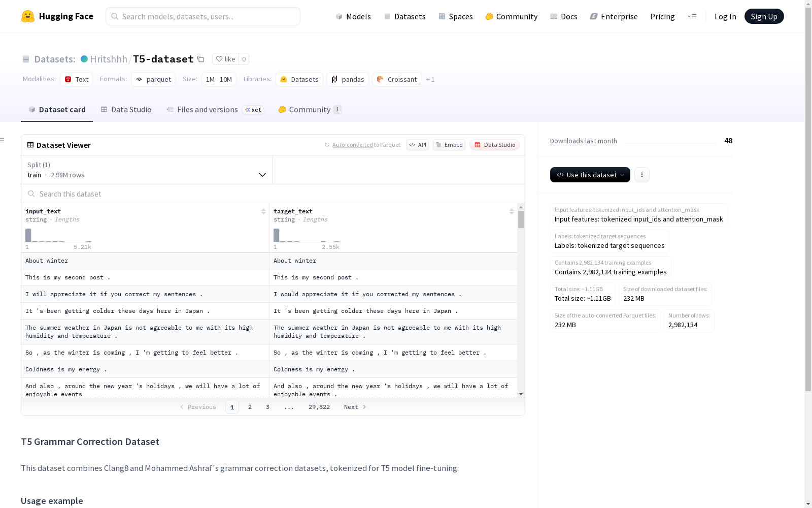Expand the train split dropdown
The height and width of the screenshot is (508, 812).
pos(147,170)
